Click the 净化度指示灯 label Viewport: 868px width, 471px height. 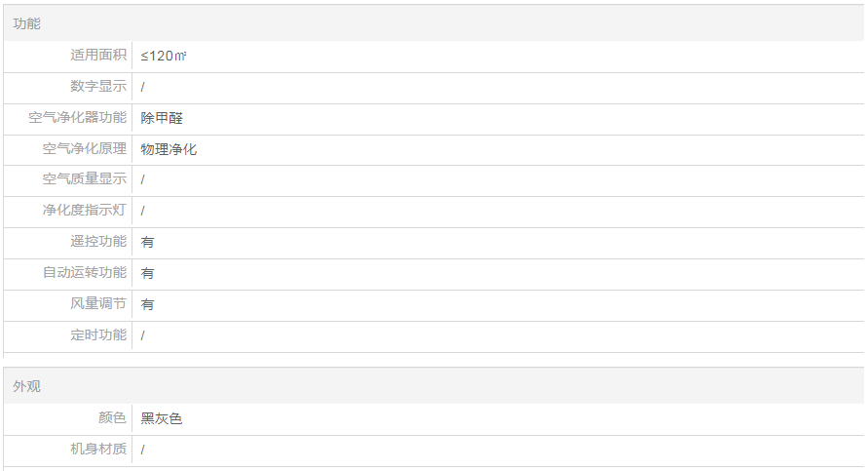(x=85, y=211)
